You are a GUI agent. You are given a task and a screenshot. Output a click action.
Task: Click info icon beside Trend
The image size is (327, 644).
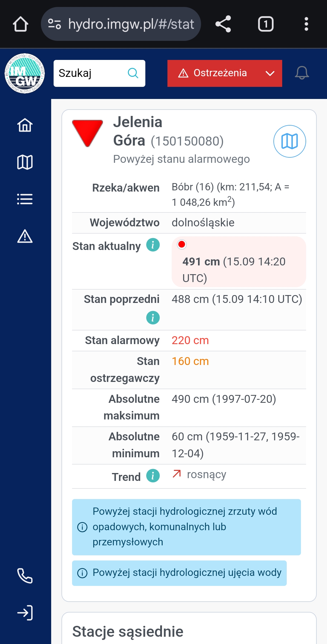[x=153, y=476]
